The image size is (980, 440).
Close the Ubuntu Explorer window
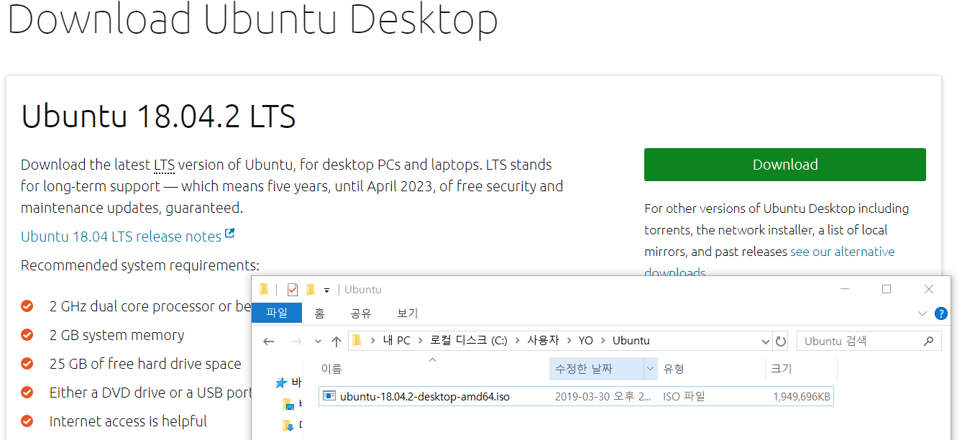(929, 289)
